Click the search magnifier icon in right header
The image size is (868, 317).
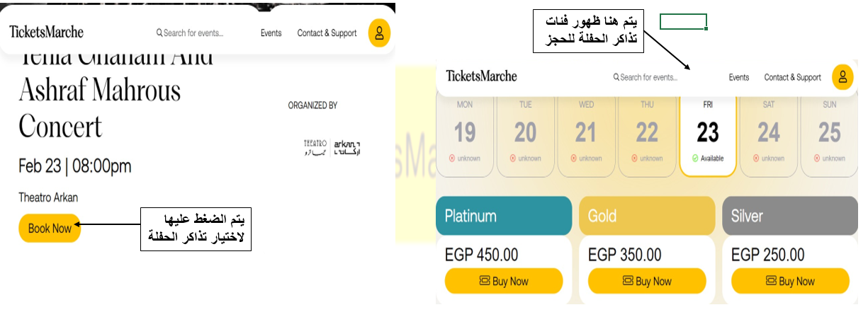[616, 77]
